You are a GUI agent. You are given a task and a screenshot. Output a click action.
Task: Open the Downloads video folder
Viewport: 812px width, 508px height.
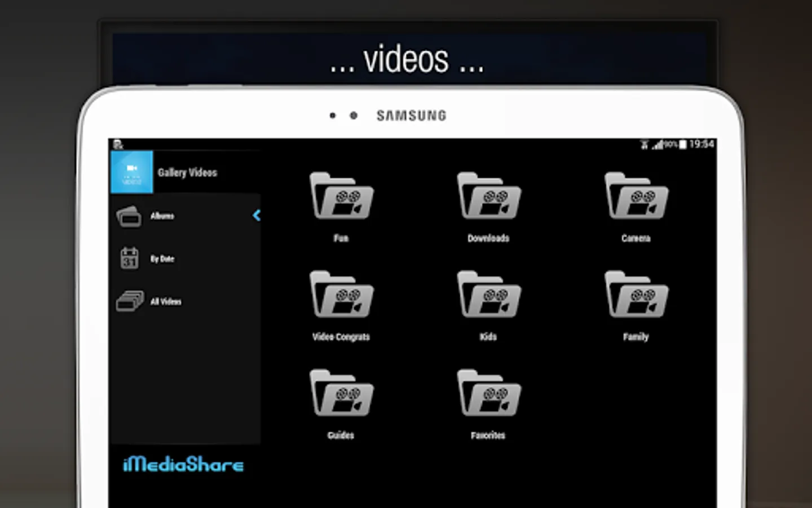[489, 196]
